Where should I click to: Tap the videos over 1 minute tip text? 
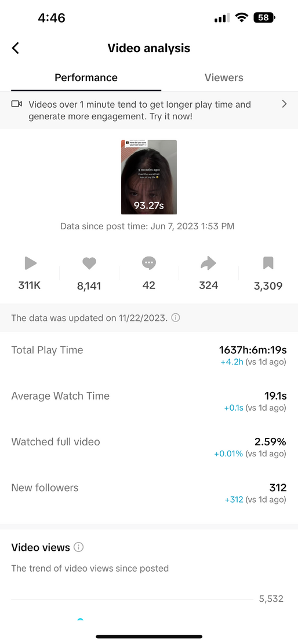pos(139,110)
